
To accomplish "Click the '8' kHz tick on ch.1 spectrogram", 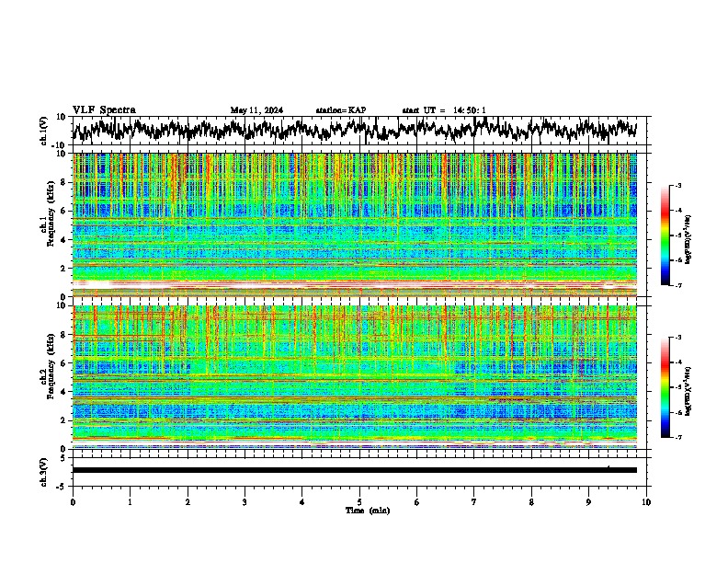I will pyautogui.click(x=63, y=182).
